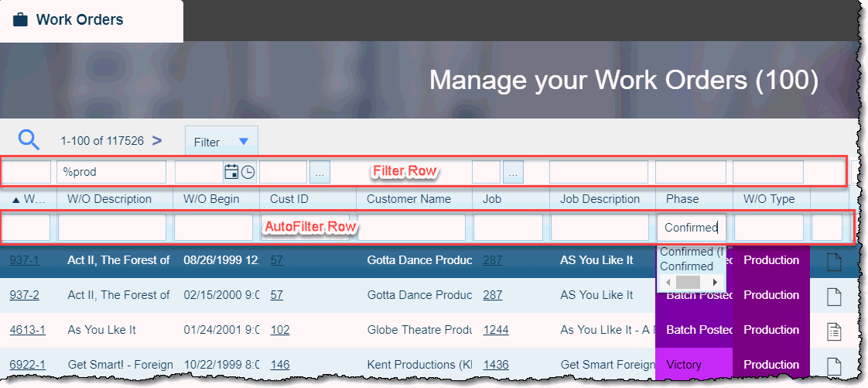Open job link 1436
The height and width of the screenshot is (388, 868).
click(496, 365)
